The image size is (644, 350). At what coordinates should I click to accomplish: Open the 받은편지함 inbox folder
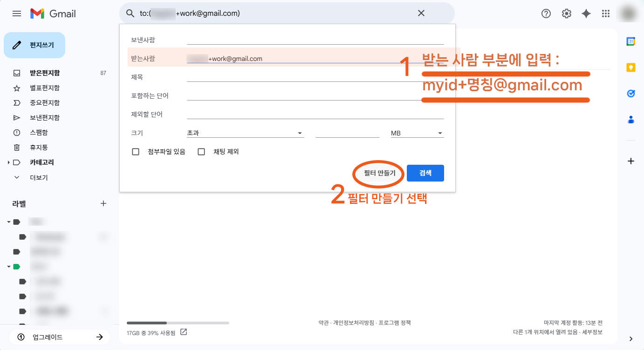click(x=45, y=73)
